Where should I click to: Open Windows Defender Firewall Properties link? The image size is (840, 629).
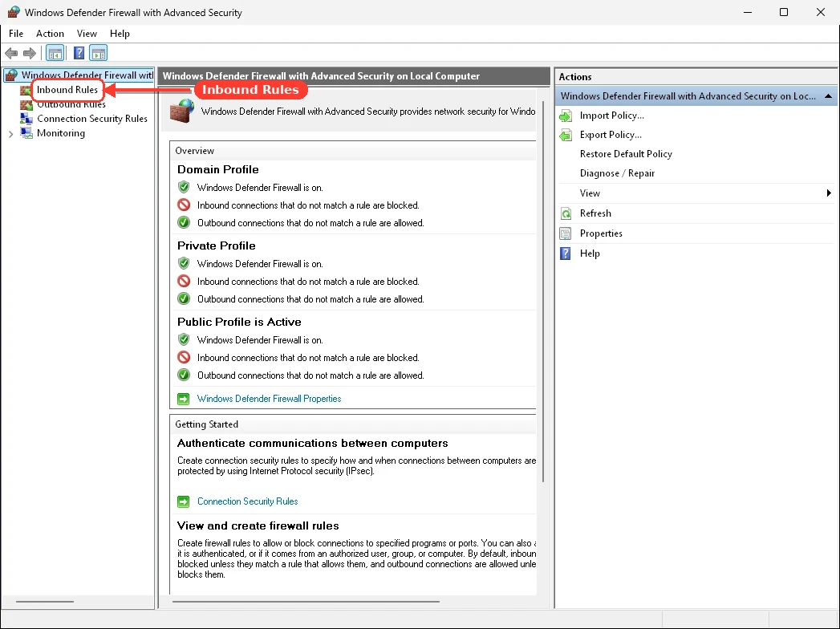click(x=269, y=399)
